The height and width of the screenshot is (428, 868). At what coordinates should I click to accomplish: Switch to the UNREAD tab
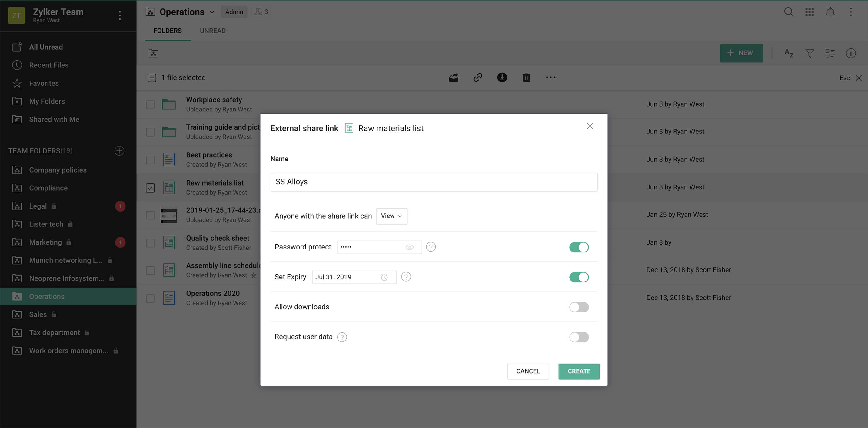213,31
